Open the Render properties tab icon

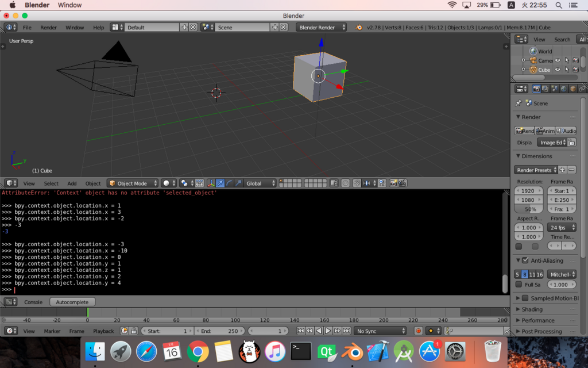point(536,89)
